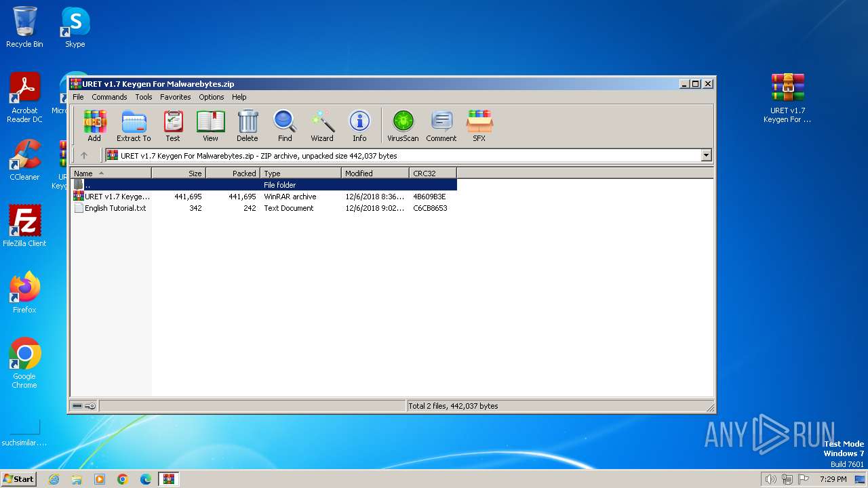Open Windows Explorer from taskbar
This screenshot has width=868, height=488.
pyautogui.click(x=77, y=479)
